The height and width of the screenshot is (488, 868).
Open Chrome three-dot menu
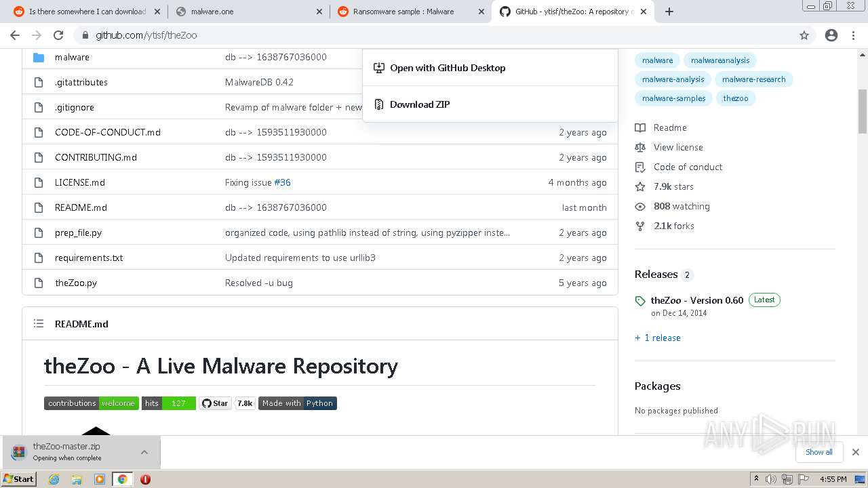click(854, 35)
